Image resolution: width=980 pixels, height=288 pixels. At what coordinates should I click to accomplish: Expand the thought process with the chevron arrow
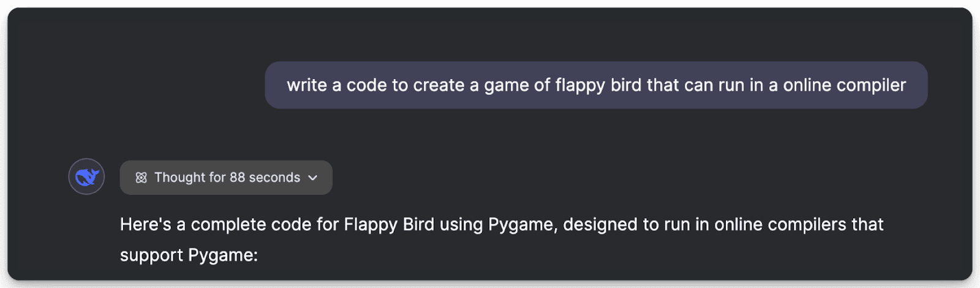(313, 178)
